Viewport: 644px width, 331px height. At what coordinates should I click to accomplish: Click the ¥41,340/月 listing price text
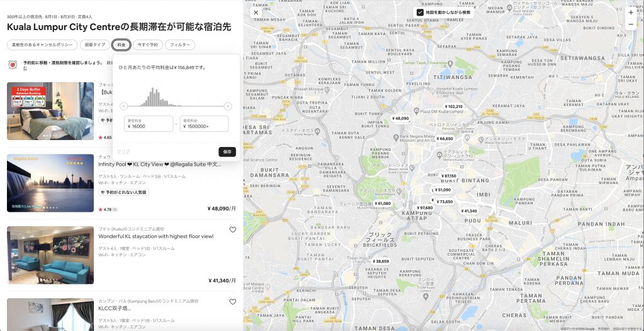[222, 281]
